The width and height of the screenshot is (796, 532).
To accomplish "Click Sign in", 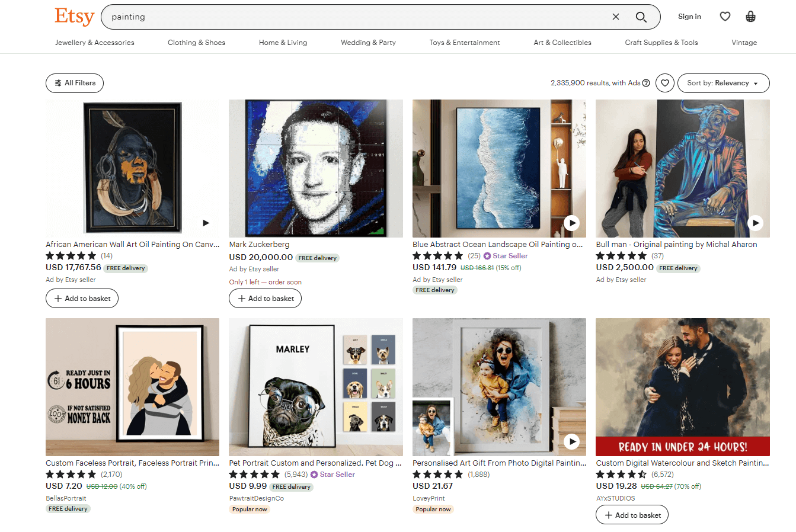I will [689, 17].
